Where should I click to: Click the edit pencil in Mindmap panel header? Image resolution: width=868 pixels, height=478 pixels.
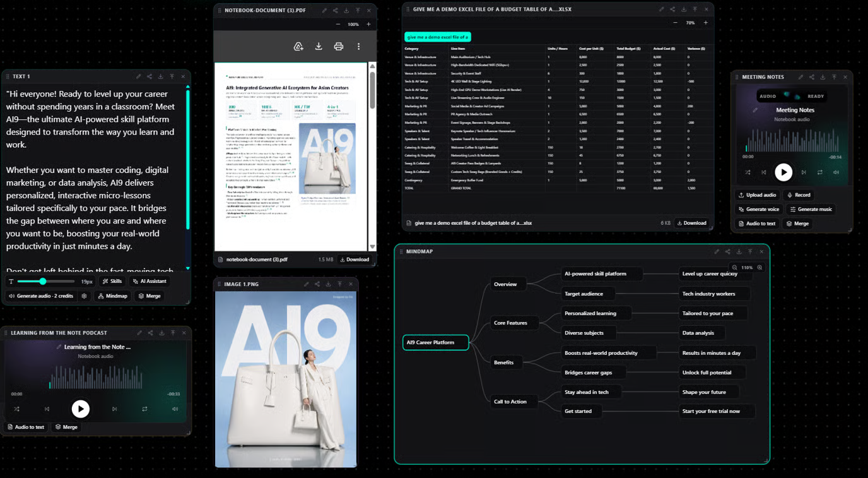(717, 251)
